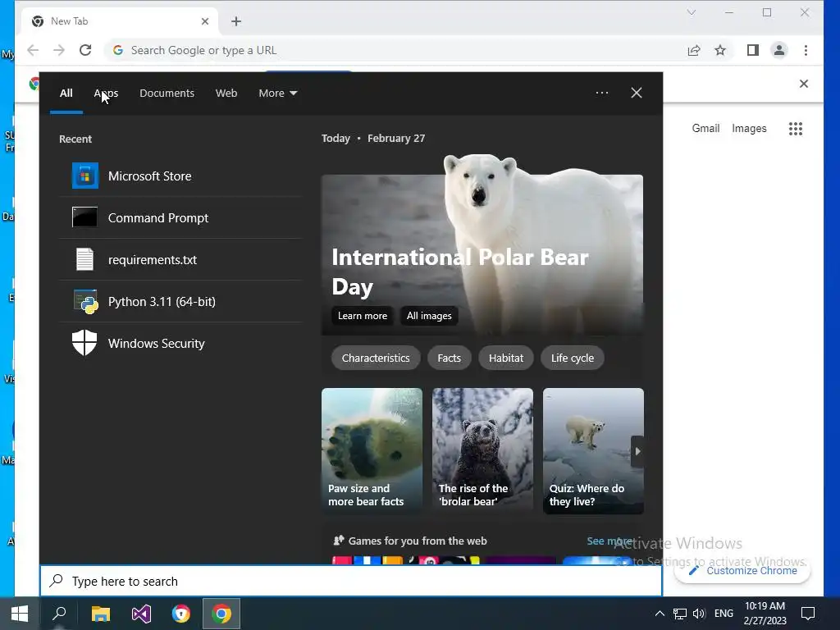
Task: Open volume control tray icon
Action: click(699, 614)
